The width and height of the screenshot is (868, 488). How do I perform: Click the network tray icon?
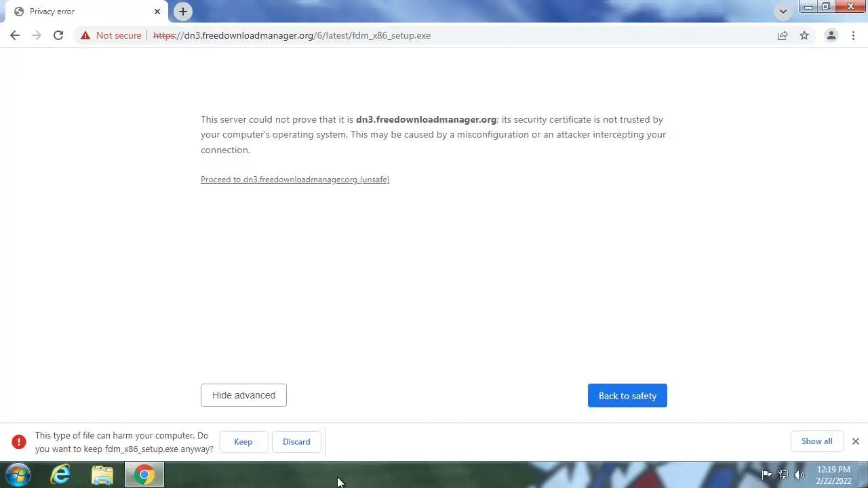(783, 474)
